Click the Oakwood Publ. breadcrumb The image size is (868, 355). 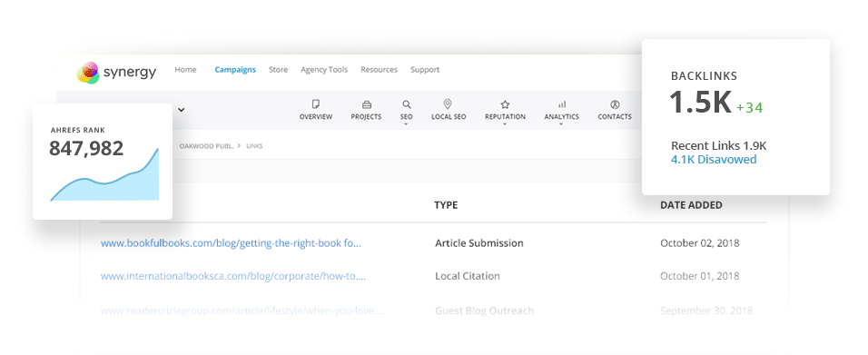coord(206,146)
